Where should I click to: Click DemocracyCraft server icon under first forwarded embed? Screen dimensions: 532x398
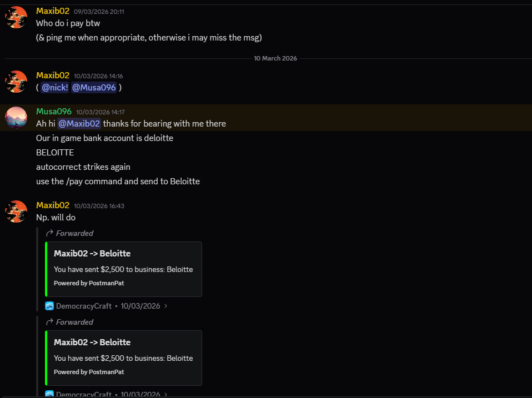tap(49, 306)
